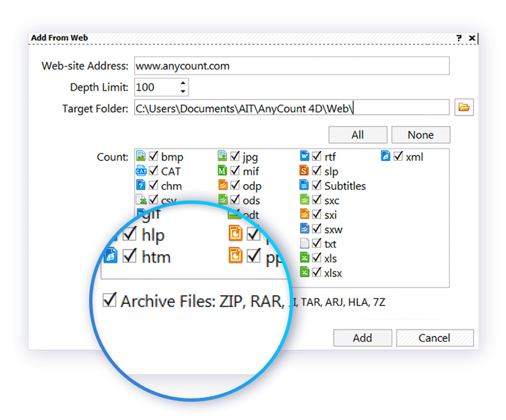This screenshot has width=506, height=420.
Task: Click the mif file type icon
Action: point(223,170)
